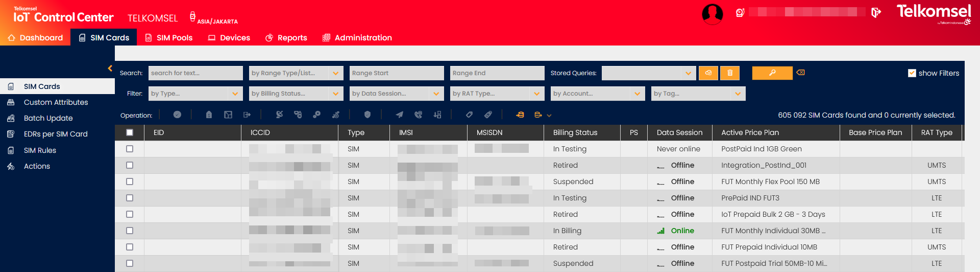
Task: Click the save stored query cloud icon
Action: 708,73
